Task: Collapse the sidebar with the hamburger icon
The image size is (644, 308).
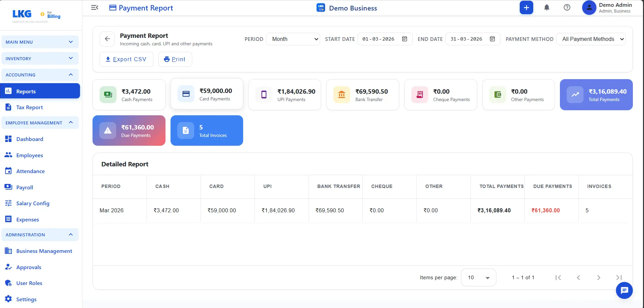Action: pos(95,7)
